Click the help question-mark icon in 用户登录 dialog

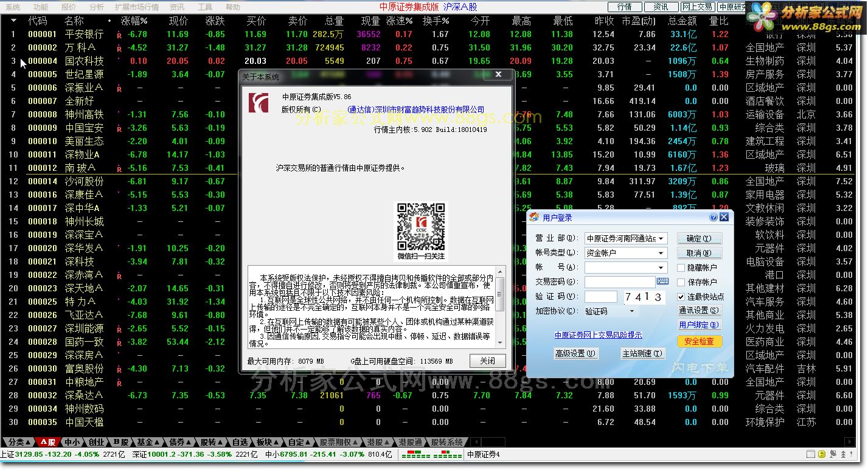713,217
